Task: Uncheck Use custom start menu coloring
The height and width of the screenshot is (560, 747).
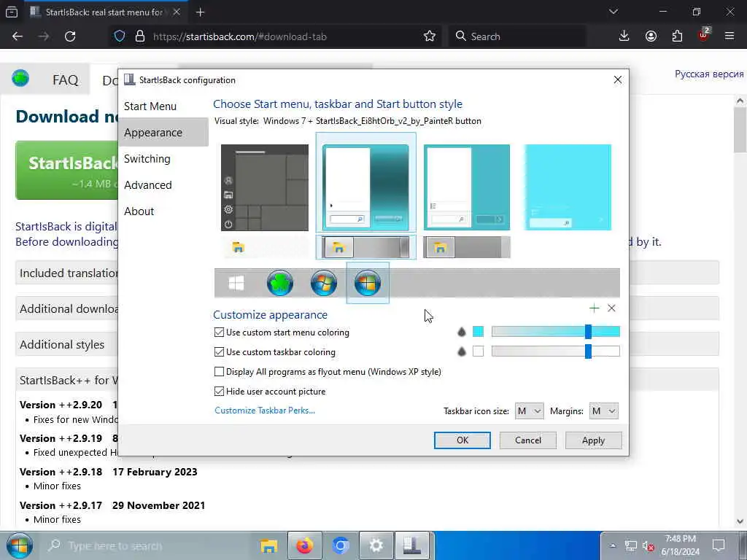Action: tap(219, 332)
